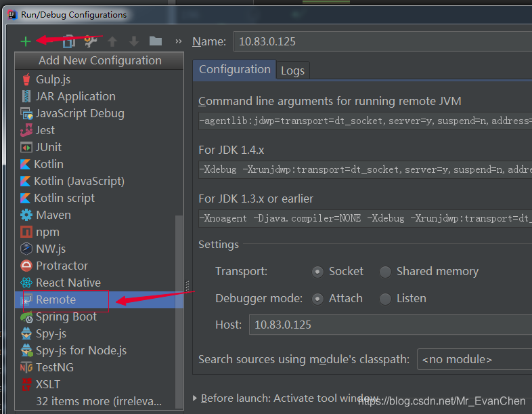532x414 pixels.
Task: Select the XSLT icon
Action: pyautogui.click(x=26, y=384)
